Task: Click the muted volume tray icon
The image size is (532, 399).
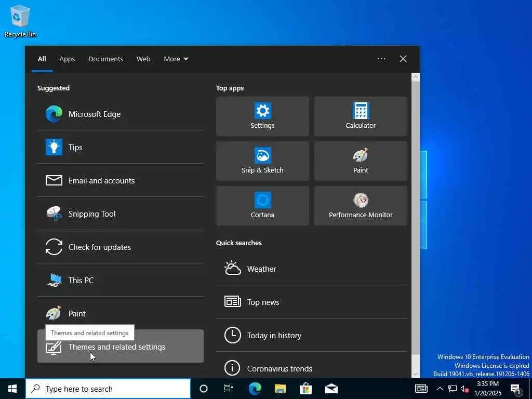Action: [x=464, y=389]
